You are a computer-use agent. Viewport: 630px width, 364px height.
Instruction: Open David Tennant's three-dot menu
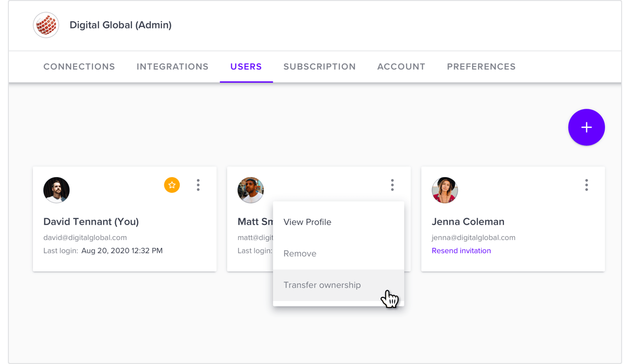[x=198, y=185]
